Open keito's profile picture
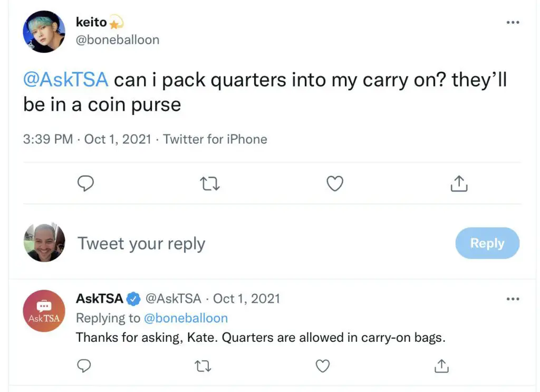Viewport: 540px width, 392px height. [x=44, y=31]
